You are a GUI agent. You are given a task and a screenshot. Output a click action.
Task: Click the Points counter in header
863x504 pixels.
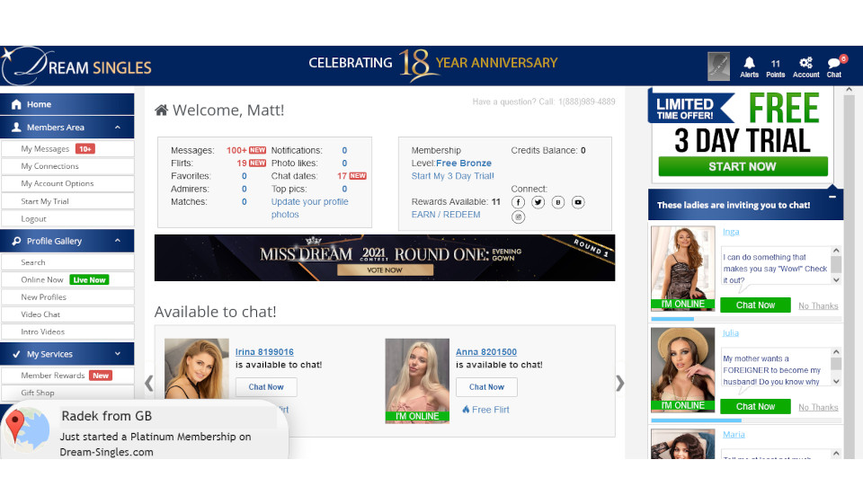point(775,66)
